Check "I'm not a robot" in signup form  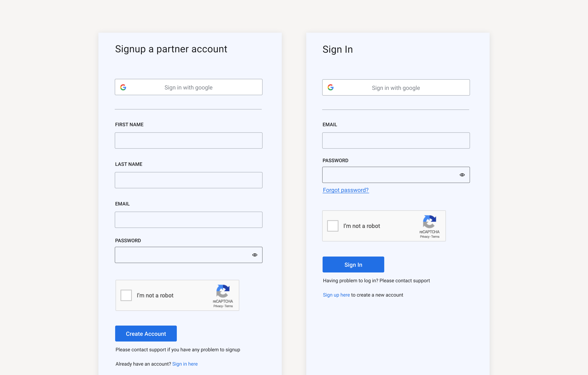pyautogui.click(x=126, y=295)
